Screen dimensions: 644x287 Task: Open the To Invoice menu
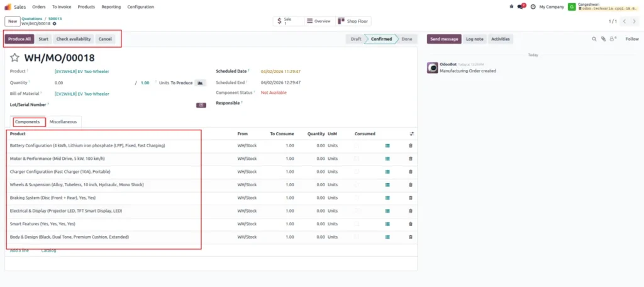62,6
